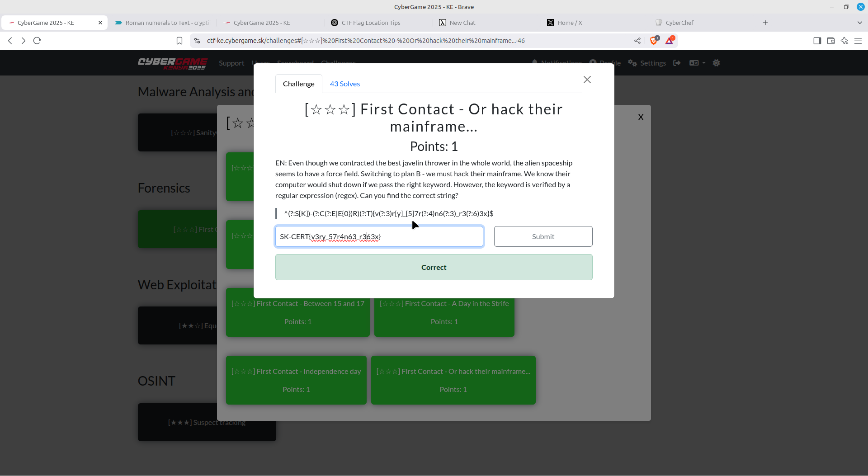Open the Support link in navbar
Screen dimensions: 868x476
(231, 63)
